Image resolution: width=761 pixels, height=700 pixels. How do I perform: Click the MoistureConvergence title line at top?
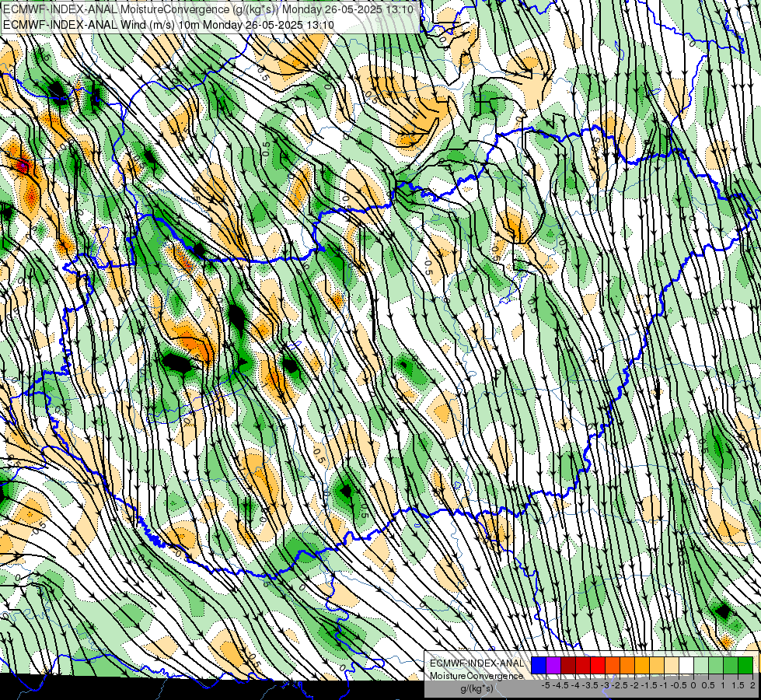(x=208, y=9)
